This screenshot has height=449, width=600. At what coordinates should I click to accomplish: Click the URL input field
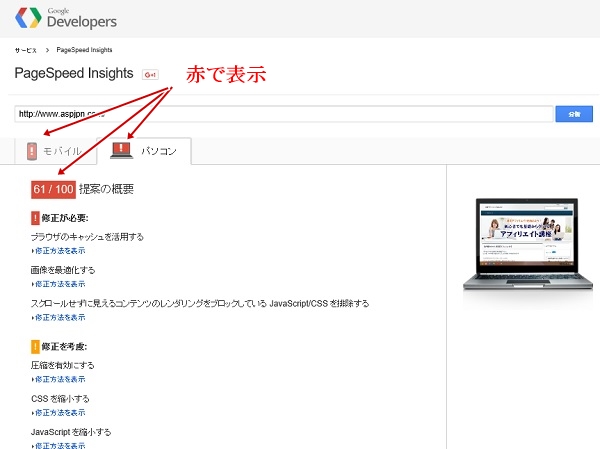[x=284, y=114]
